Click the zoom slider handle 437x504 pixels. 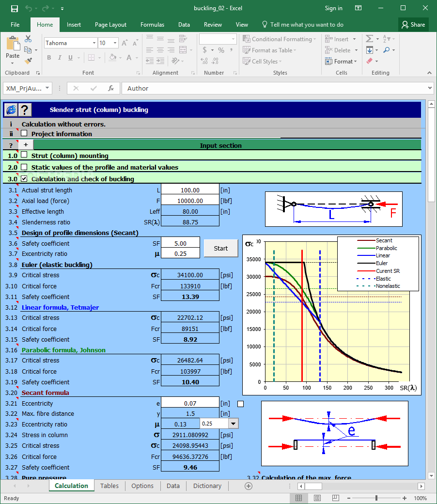pyautogui.click(x=376, y=498)
